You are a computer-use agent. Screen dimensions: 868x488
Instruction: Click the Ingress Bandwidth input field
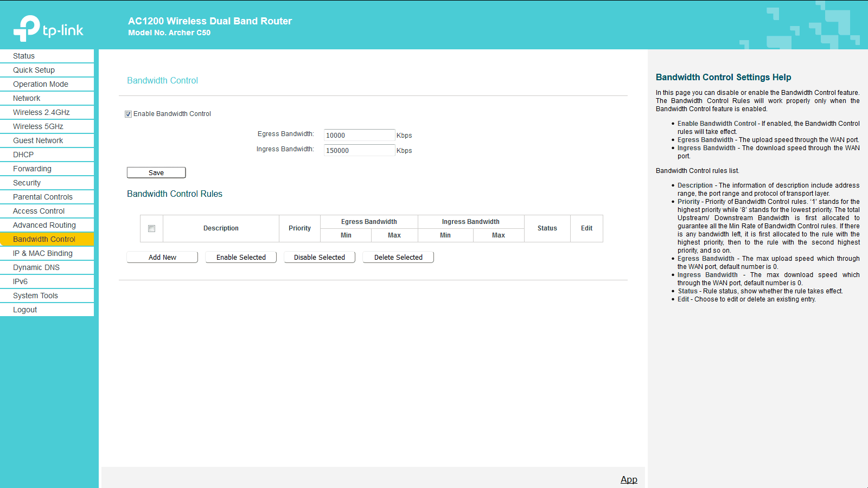pyautogui.click(x=359, y=150)
